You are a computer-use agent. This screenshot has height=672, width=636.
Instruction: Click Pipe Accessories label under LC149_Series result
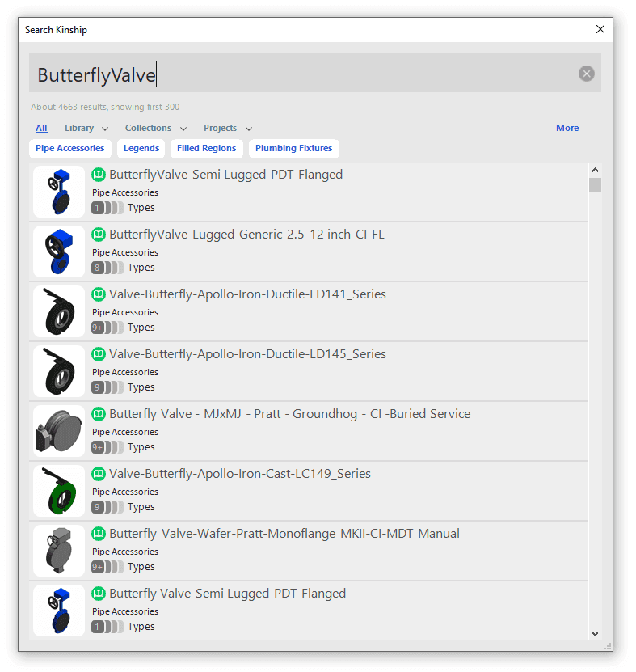coord(125,492)
